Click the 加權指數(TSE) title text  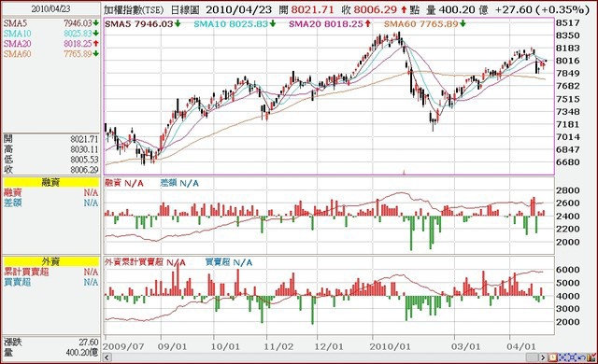pos(134,10)
